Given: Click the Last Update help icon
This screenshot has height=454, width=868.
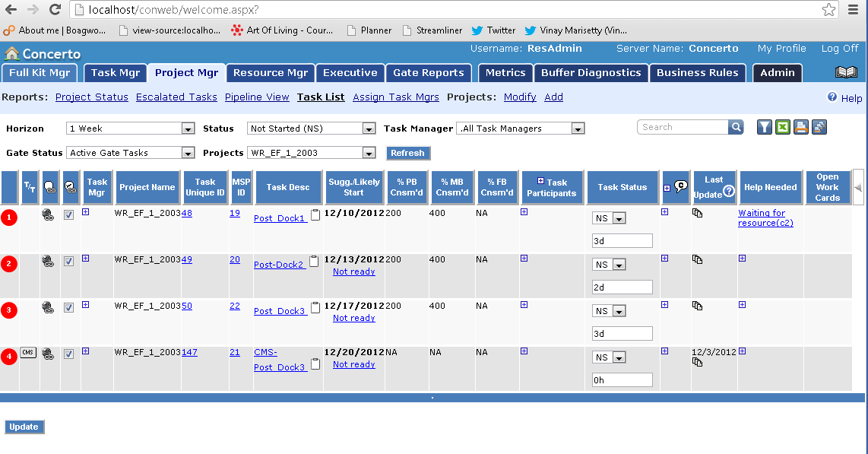Looking at the screenshot, I should (729, 191).
